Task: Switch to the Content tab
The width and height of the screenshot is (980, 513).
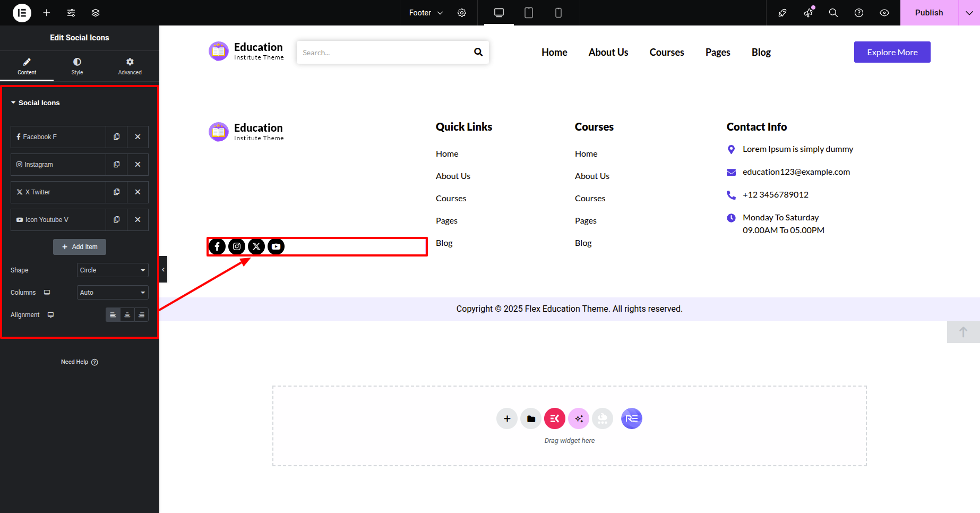Action: coord(27,66)
